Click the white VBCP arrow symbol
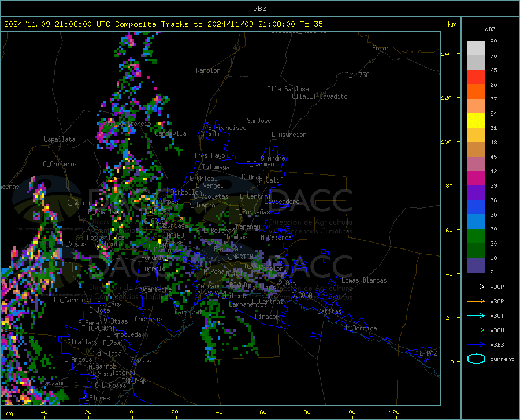520x420 pixels. point(476,287)
